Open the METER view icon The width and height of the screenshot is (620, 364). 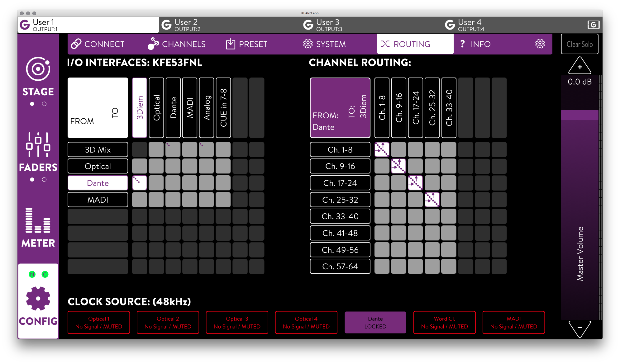pyautogui.click(x=38, y=220)
